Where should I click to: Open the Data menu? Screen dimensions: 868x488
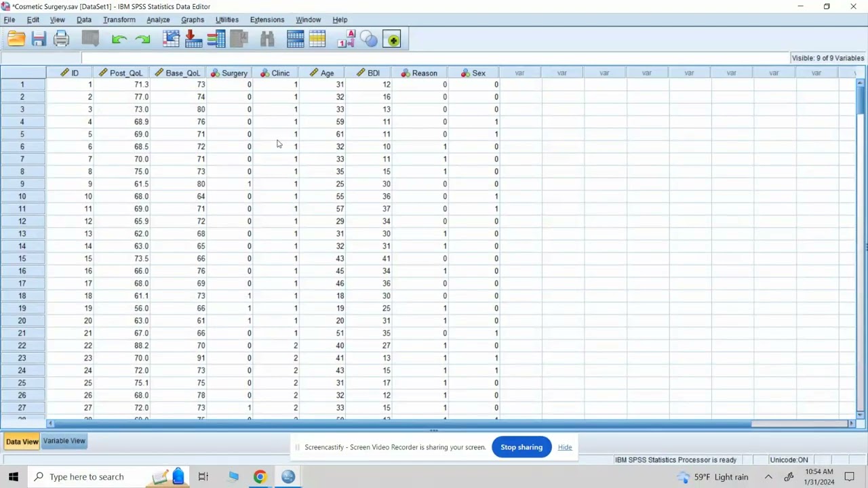click(84, 20)
